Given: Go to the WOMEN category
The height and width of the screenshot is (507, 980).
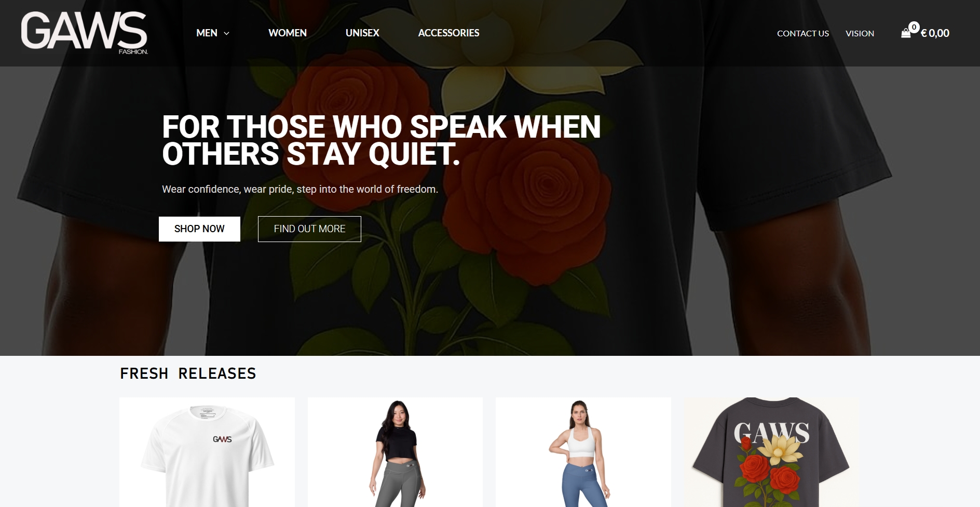Looking at the screenshot, I should pos(288,33).
